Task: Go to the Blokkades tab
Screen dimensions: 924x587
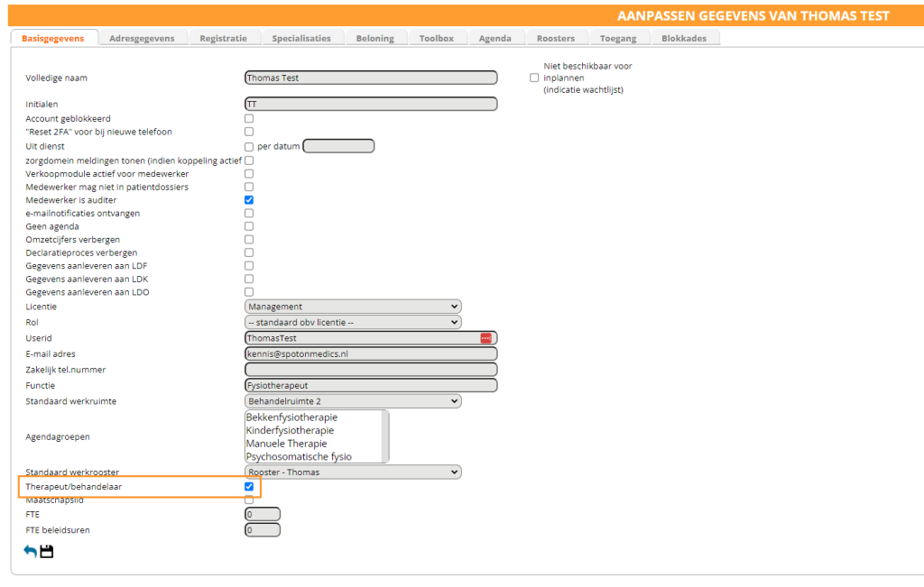Action: pyautogui.click(x=684, y=38)
